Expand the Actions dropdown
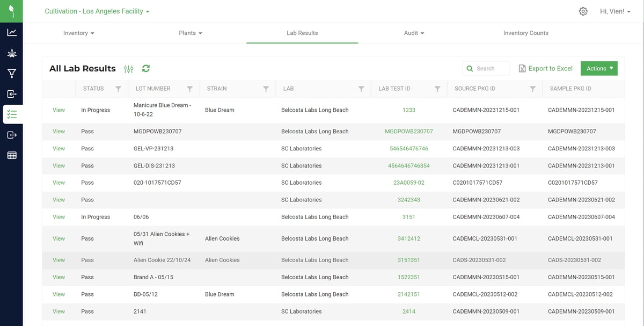Viewport: 644px width, 326px height. pyautogui.click(x=599, y=68)
